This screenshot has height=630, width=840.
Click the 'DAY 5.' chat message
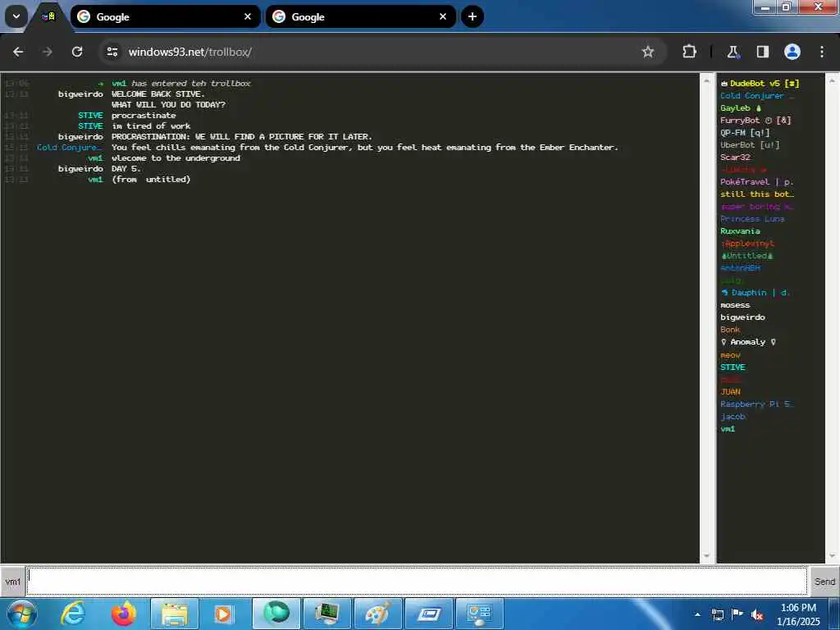click(x=126, y=169)
